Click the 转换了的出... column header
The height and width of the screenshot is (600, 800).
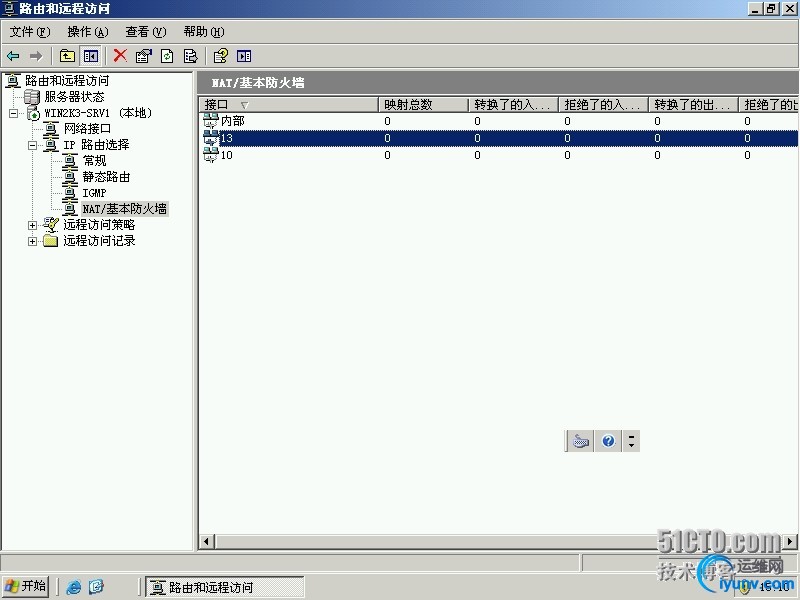coord(693,105)
